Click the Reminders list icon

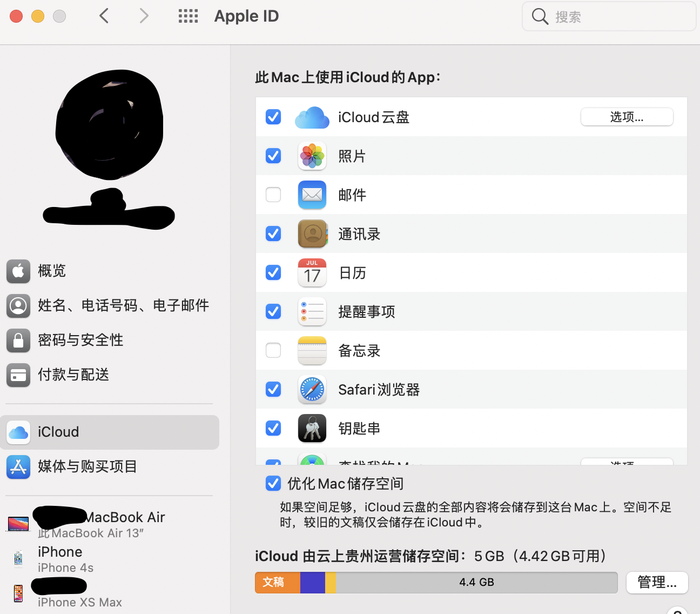click(x=312, y=312)
